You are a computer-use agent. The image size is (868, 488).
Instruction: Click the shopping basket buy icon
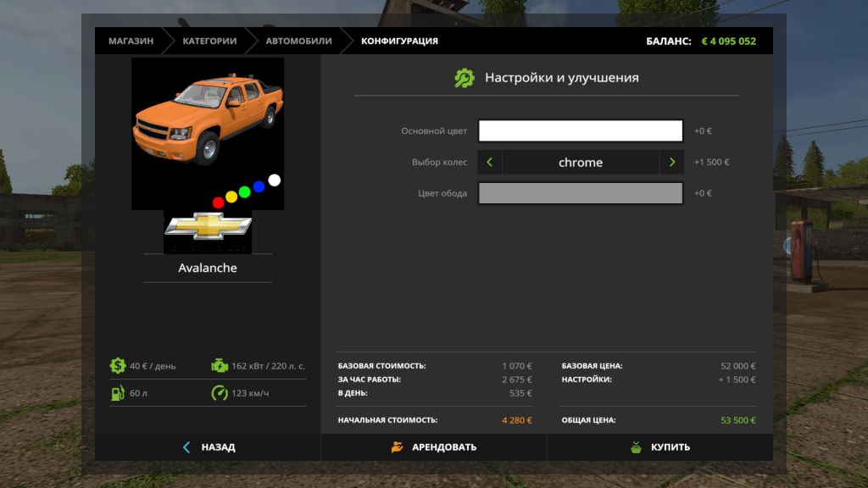[x=636, y=447]
